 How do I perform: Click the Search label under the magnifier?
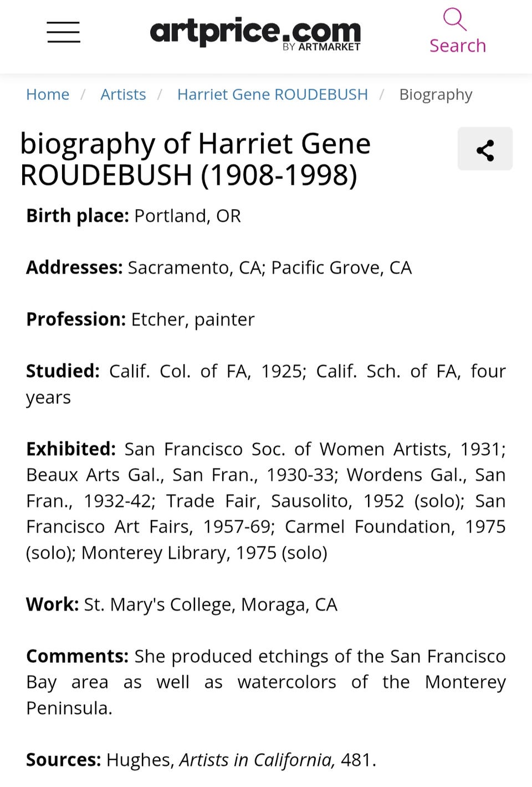458,45
